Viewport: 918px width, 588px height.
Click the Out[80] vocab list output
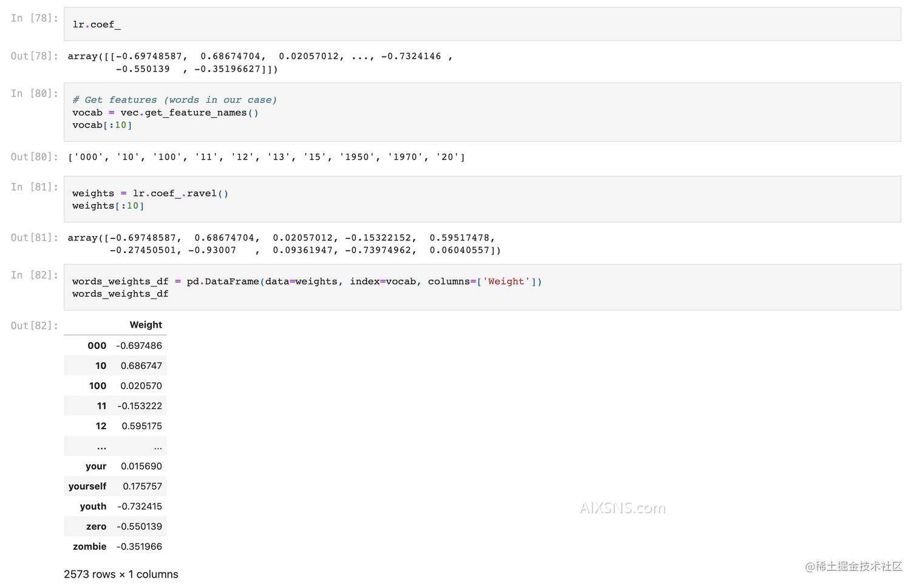coord(266,157)
